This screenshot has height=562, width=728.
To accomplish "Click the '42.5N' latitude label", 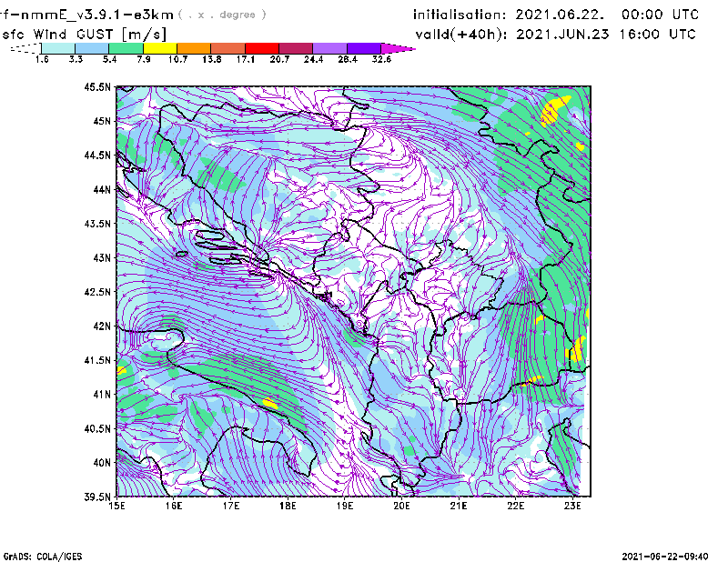I will pyautogui.click(x=97, y=292).
